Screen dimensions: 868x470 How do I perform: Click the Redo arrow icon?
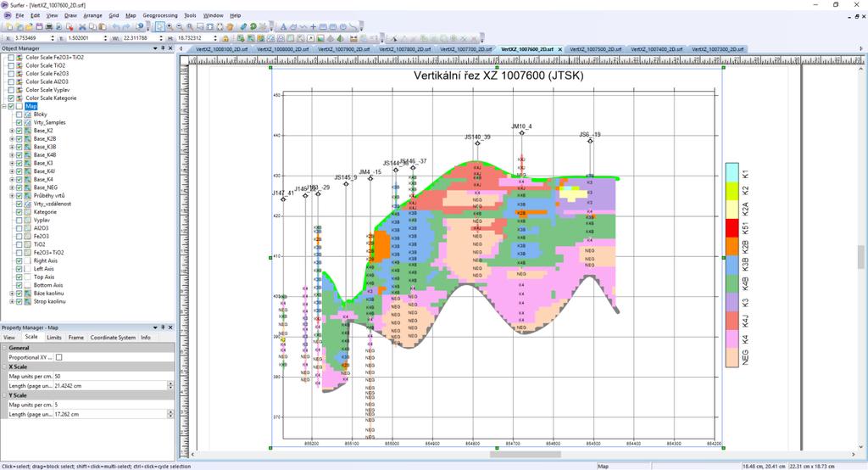coord(125,26)
